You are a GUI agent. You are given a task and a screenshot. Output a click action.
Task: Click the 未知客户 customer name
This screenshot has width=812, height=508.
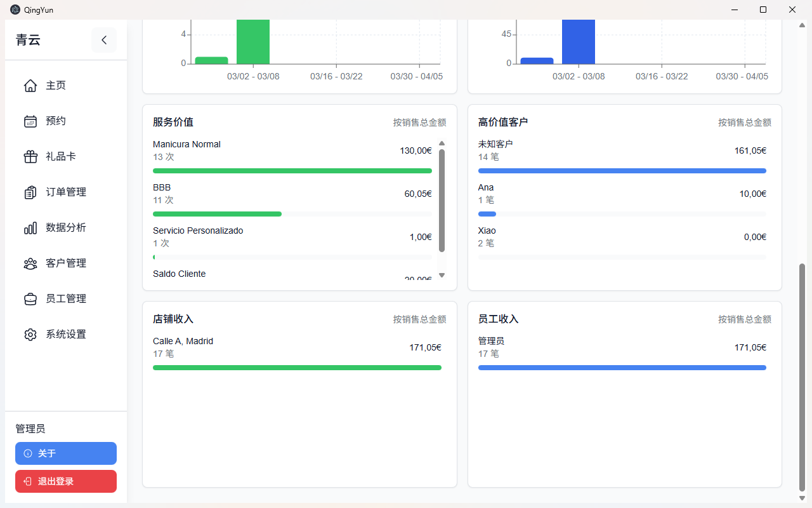[495, 144]
